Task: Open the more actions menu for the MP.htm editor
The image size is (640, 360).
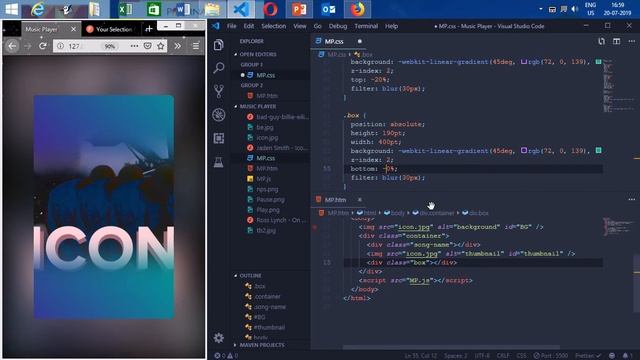Action: pyautogui.click(x=631, y=200)
